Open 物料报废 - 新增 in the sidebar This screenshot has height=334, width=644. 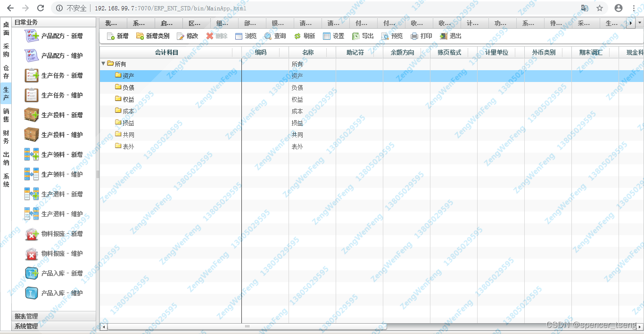click(x=53, y=234)
